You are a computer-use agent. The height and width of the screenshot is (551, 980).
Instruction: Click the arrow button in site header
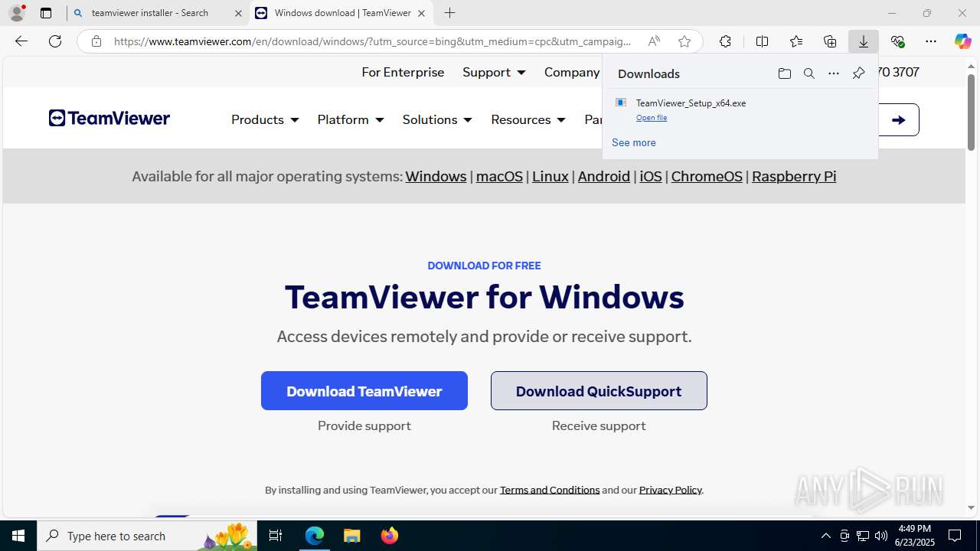898,119
